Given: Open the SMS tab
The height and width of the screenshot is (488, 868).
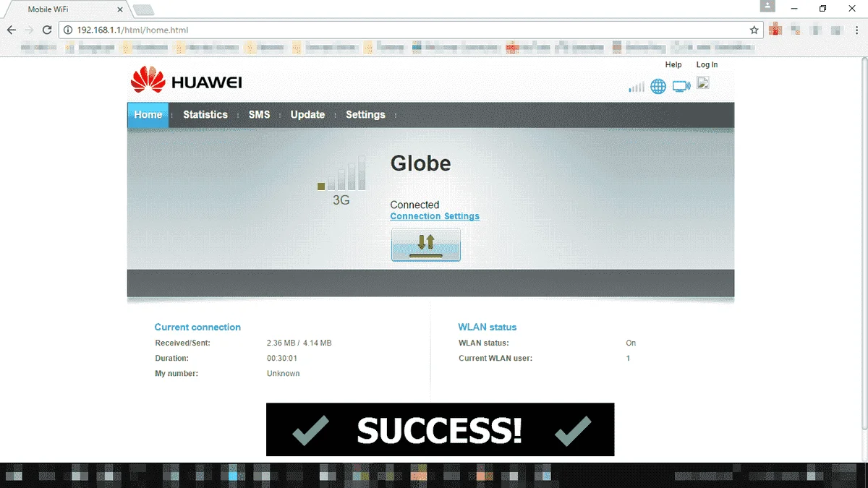Looking at the screenshot, I should 259,115.
